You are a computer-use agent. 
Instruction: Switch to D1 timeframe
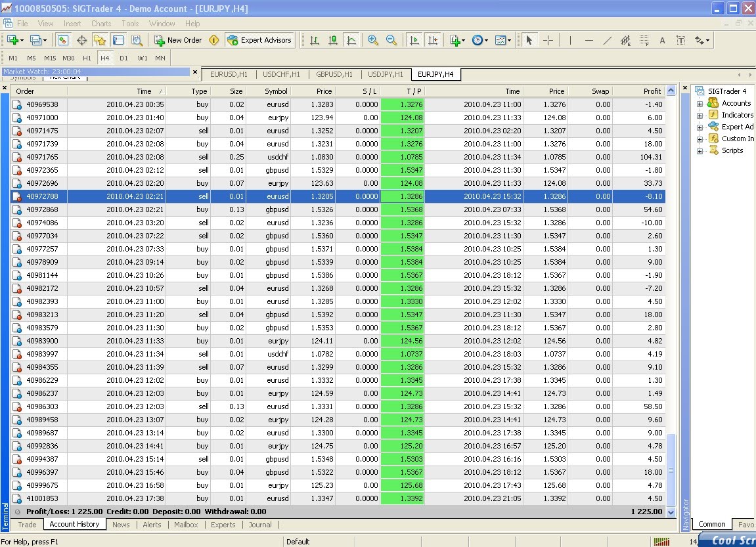(124, 58)
